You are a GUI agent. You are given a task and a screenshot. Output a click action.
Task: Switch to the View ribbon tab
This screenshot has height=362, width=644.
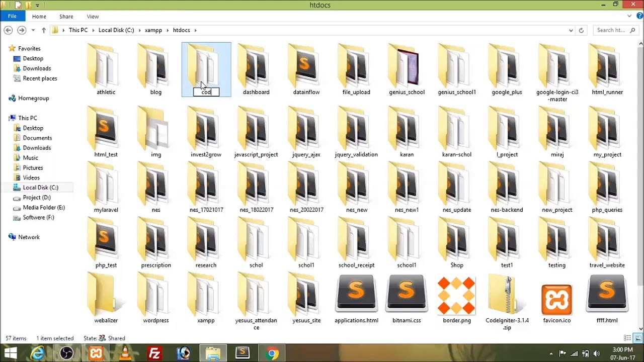tap(93, 17)
